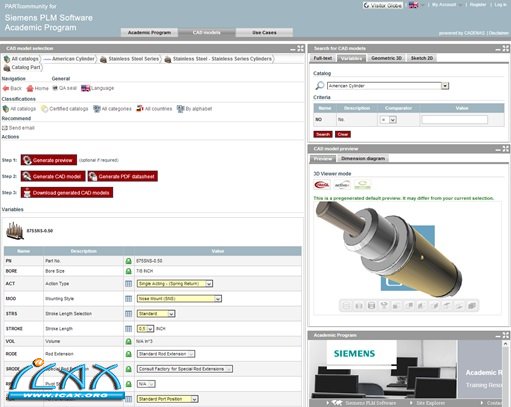
Task: Open Consult Factory for Special Rod Extensions dropdown
Action: [185, 369]
